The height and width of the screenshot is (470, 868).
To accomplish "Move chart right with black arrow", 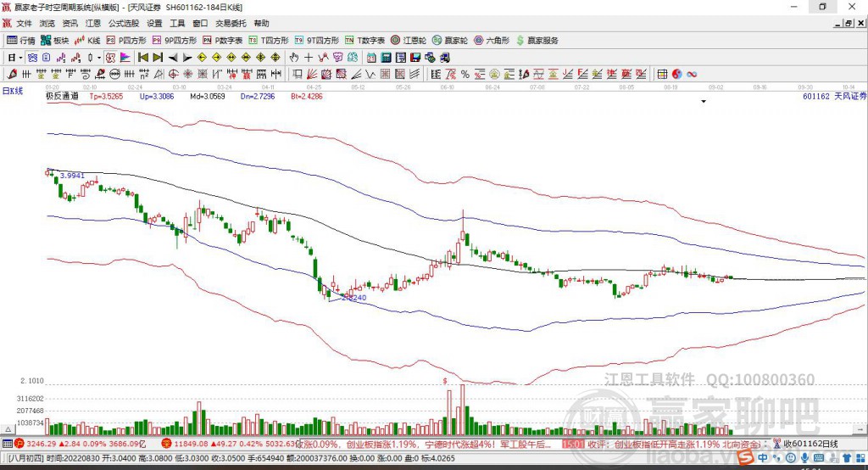I will coord(187,58).
